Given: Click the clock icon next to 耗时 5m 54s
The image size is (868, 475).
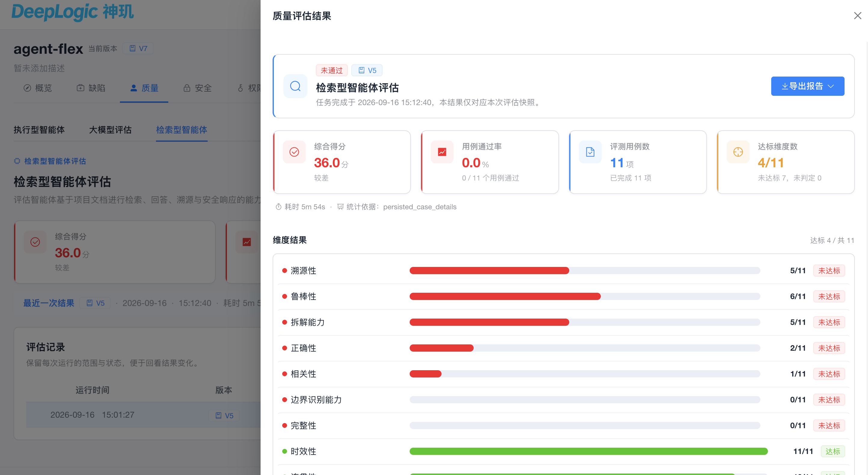Looking at the screenshot, I should (x=278, y=207).
